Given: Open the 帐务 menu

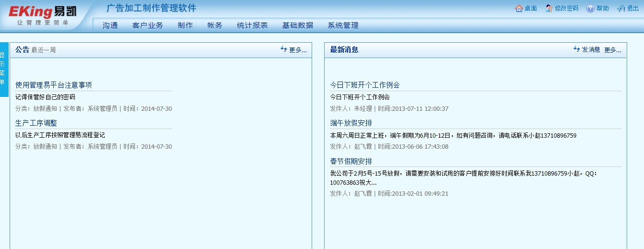Looking at the screenshot, I should click(x=215, y=25).
